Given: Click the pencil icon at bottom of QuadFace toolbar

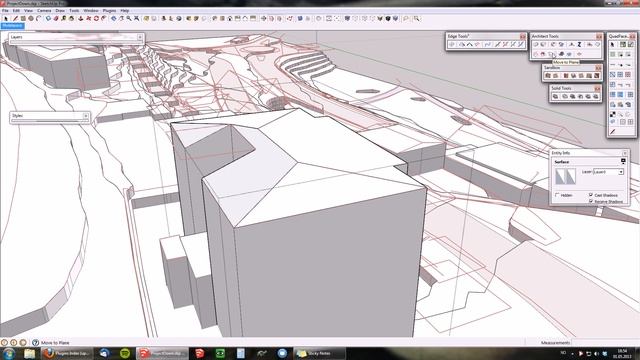Looking at the screenshot, I should point(613,131).
